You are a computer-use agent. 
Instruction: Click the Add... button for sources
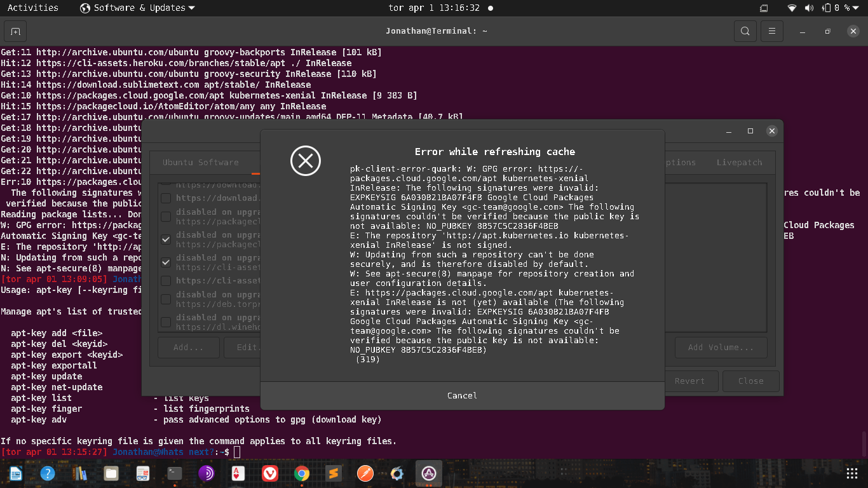click(x=189, y=348)
